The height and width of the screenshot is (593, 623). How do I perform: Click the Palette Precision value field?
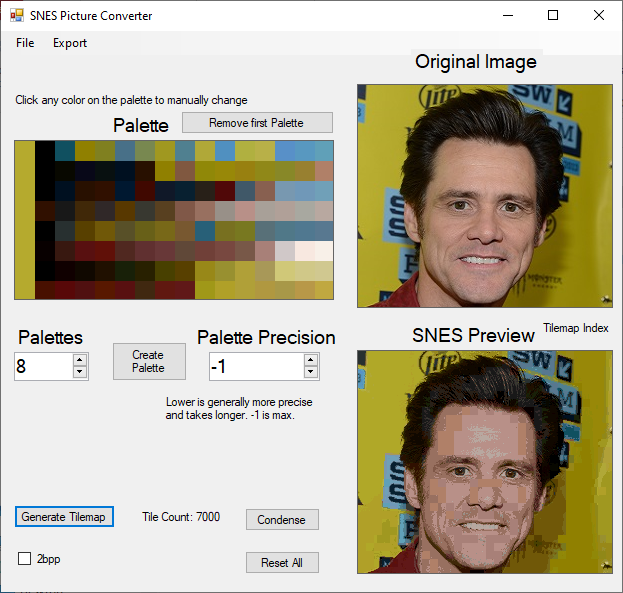tap(254, 367)
